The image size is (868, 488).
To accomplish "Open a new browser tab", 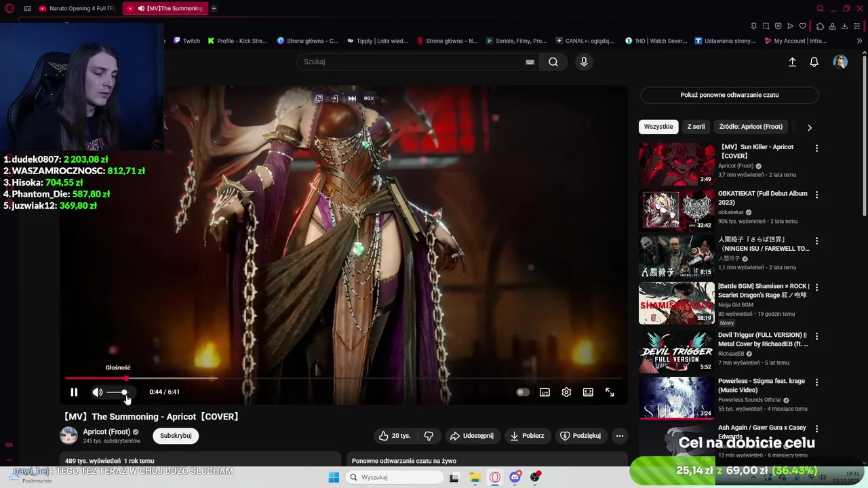I will pos(214,8).
